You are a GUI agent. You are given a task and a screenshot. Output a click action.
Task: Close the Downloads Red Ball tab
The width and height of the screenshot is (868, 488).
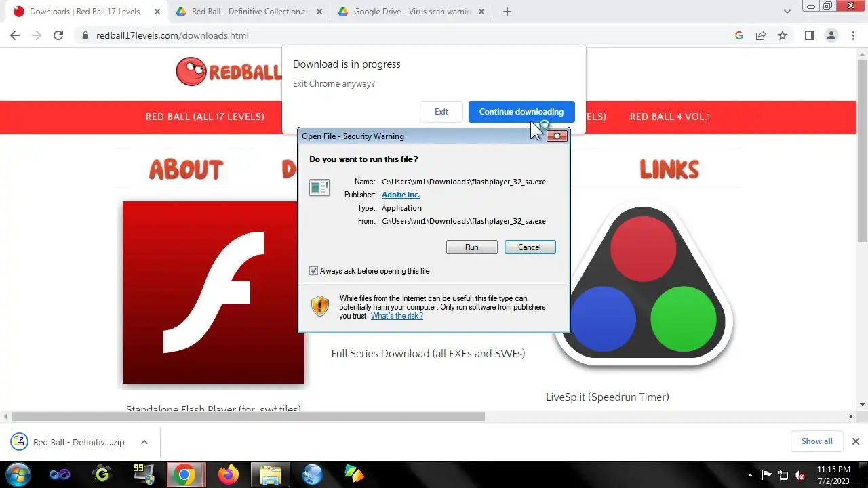coord(157,12)
